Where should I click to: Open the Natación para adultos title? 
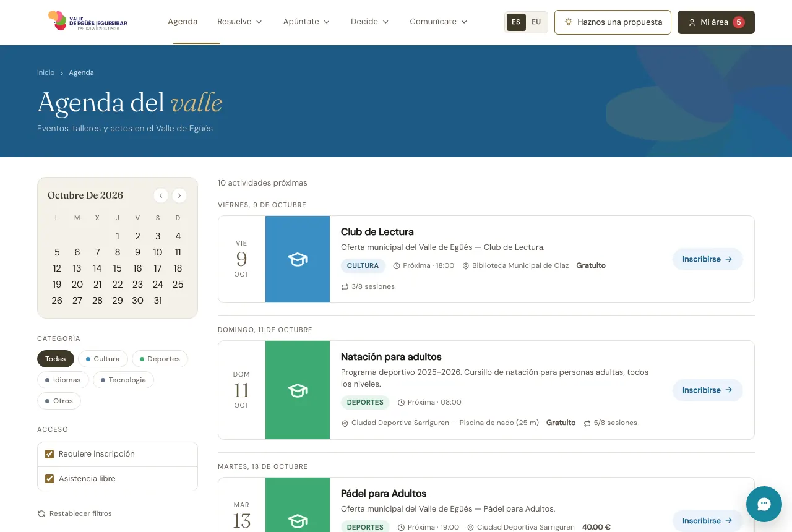click(391, 357)
